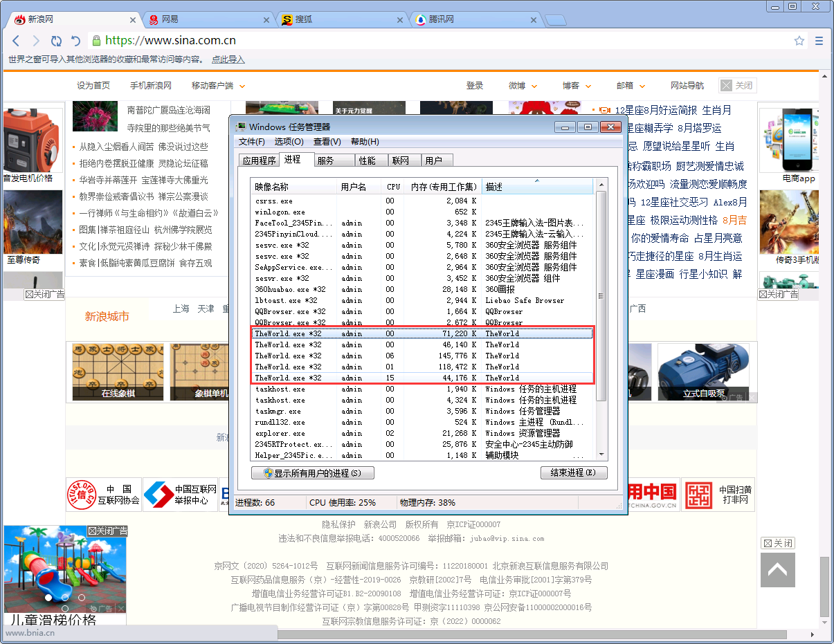Open the 帮助(H) menu in Task Manager
Viewport: 834px width, 644px height.
pos(365,142)
